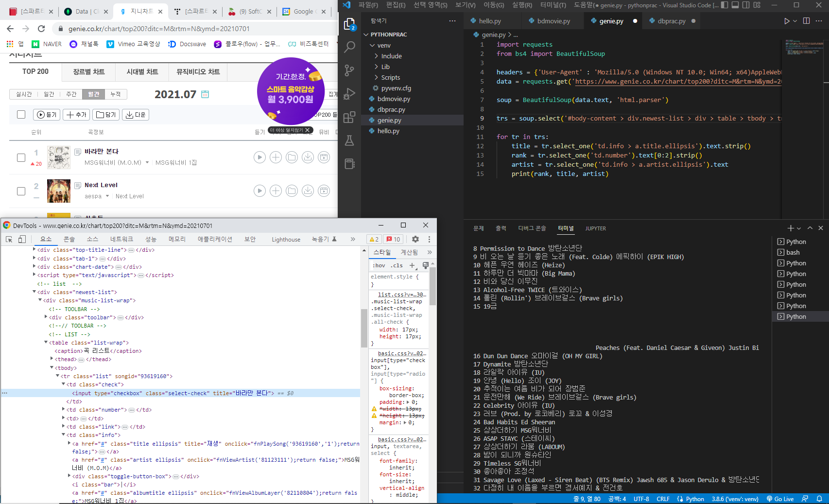The height and width of the screenshot is (504, 829).
Task: Open the 파일(F) menu in VS Code
Action: [x=368, y=5]
